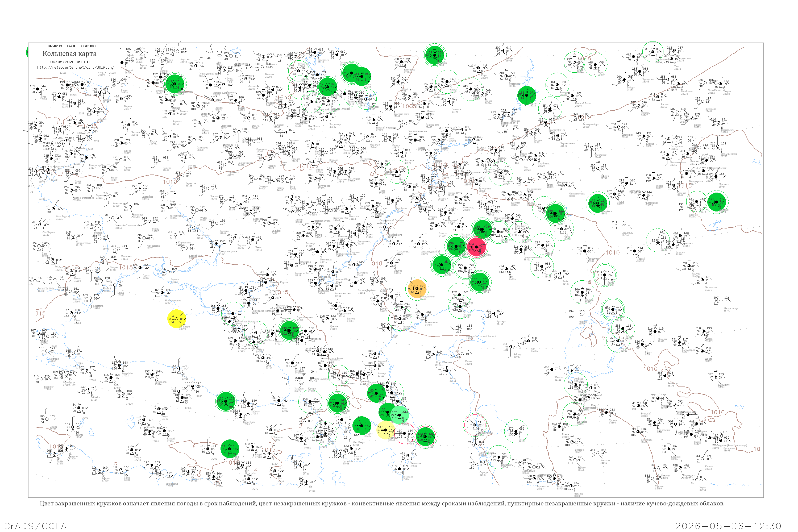This screenshot has height=532, width=798.
Task: Click the dashed green circle at Актобе
Action: 543,245
